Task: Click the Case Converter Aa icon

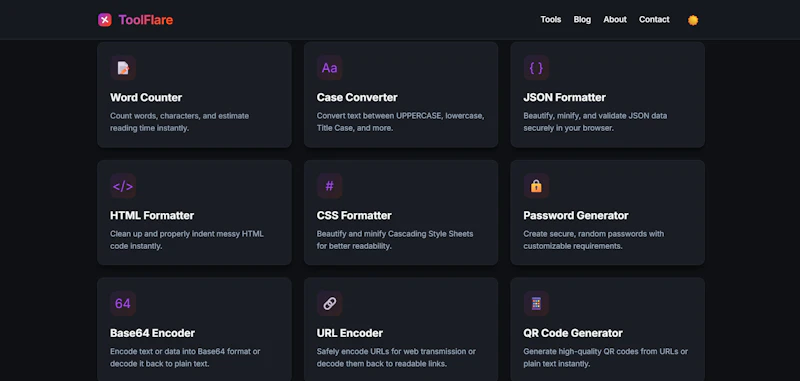Action: tap(330, 68)
